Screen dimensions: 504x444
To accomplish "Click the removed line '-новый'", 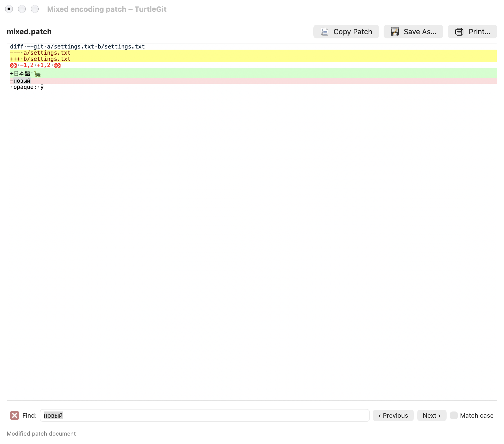I will click(253, 81).
